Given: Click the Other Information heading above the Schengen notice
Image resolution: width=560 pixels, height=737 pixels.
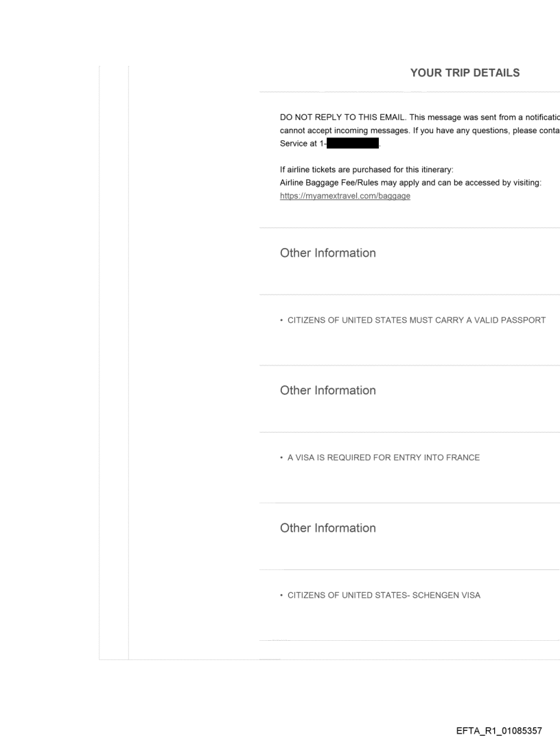Looking at the screenshot, I should tap(328, 528).
